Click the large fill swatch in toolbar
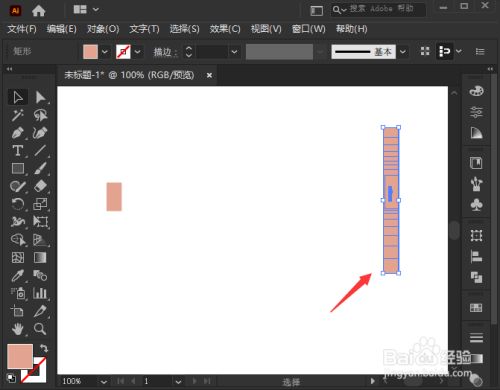 (x=20, y=357)
